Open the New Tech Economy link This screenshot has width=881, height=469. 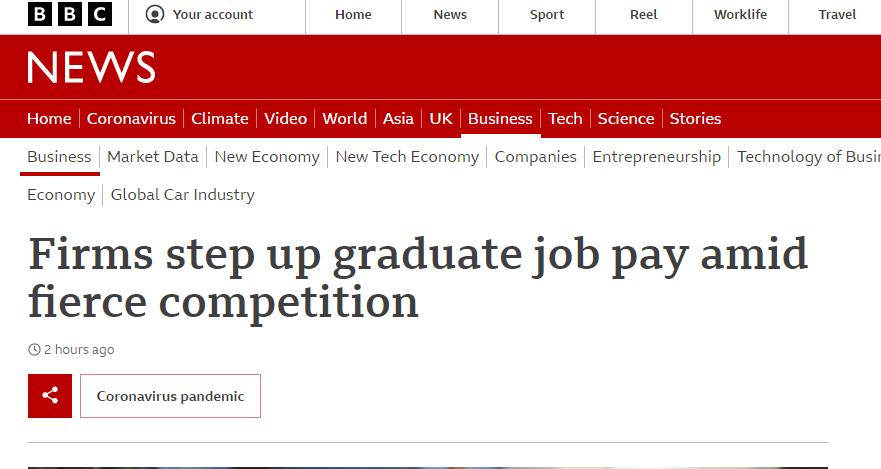pyautogui.click(x=407, y=157)
